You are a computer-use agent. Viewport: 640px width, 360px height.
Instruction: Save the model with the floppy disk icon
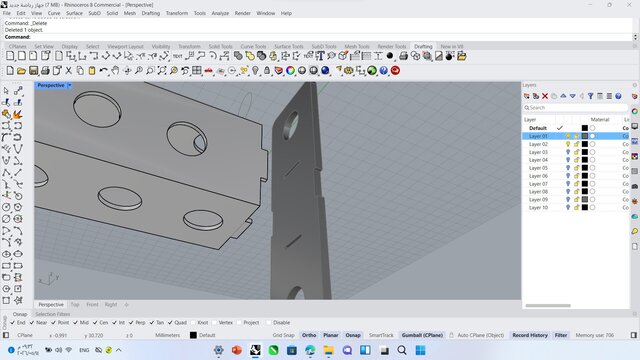click(33, 71)
